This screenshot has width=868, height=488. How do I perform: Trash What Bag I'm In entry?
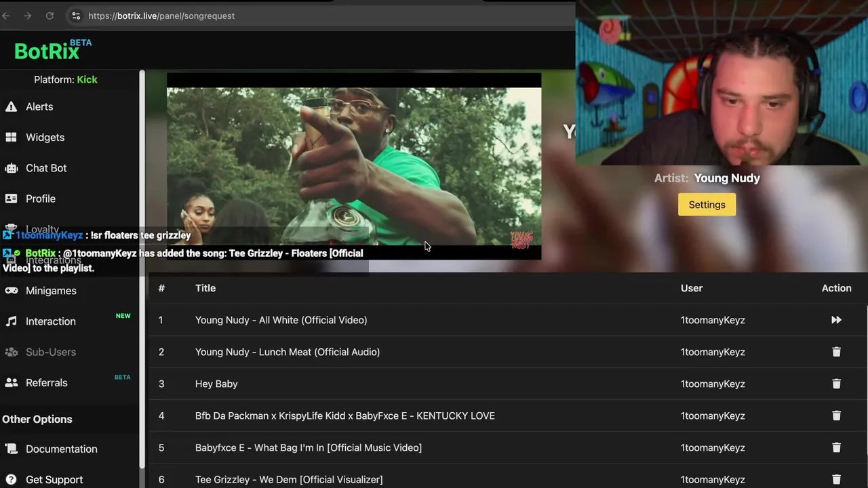pos(836,447)
